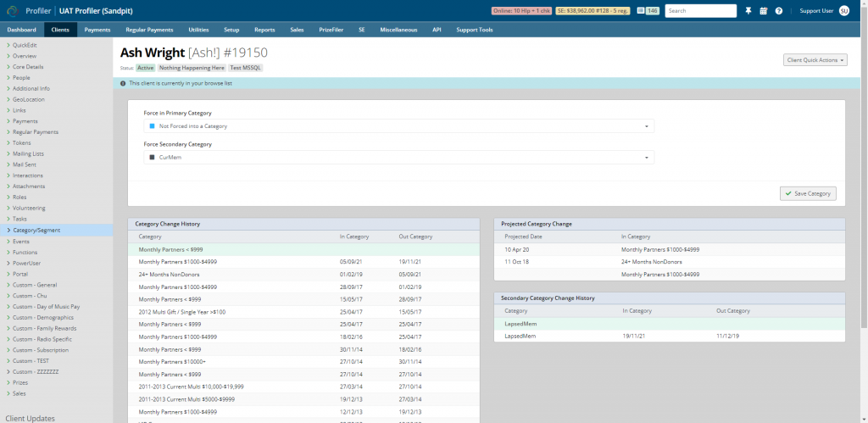Click the Monthly Partners $10000+ row
This screenshot has height=423, width=868.
click(x=303, y=362)
